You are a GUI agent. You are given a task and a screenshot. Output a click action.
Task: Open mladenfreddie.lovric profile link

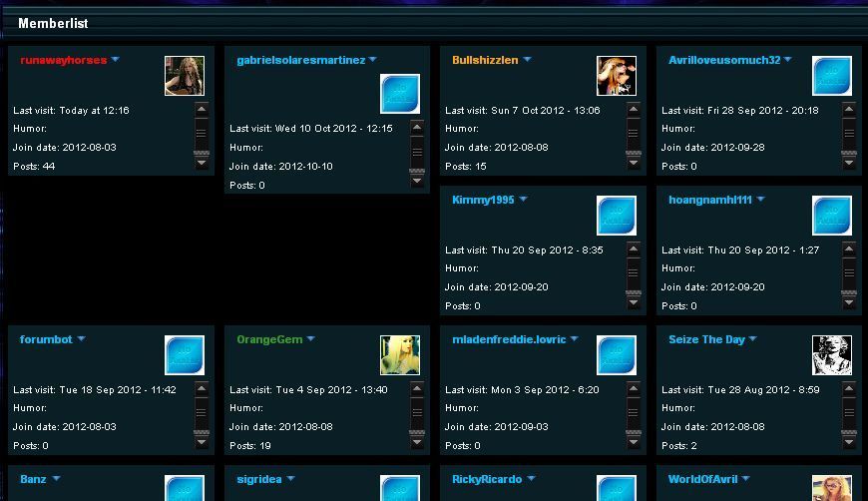[x=509, y=339]
